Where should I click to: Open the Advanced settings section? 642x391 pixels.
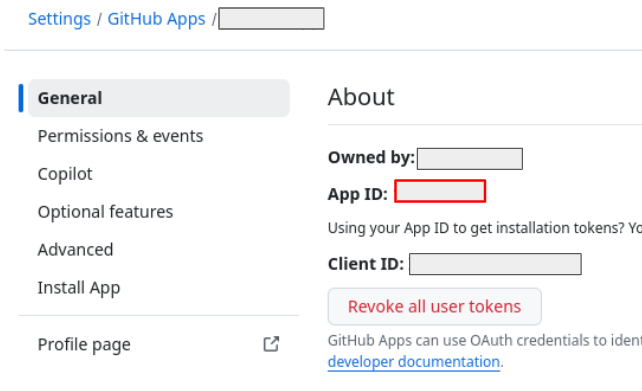(75, 250)
